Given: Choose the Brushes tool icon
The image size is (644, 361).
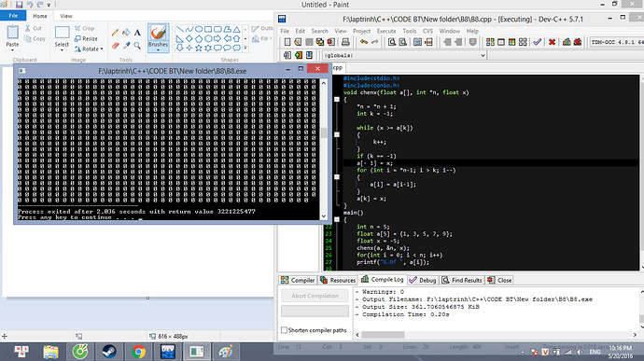Looking at the screenshot, I should coord(158,33).
